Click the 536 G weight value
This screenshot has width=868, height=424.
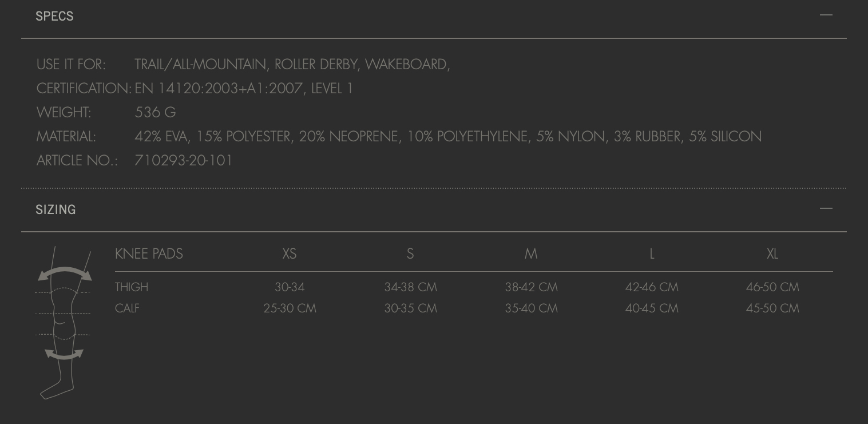155,112
